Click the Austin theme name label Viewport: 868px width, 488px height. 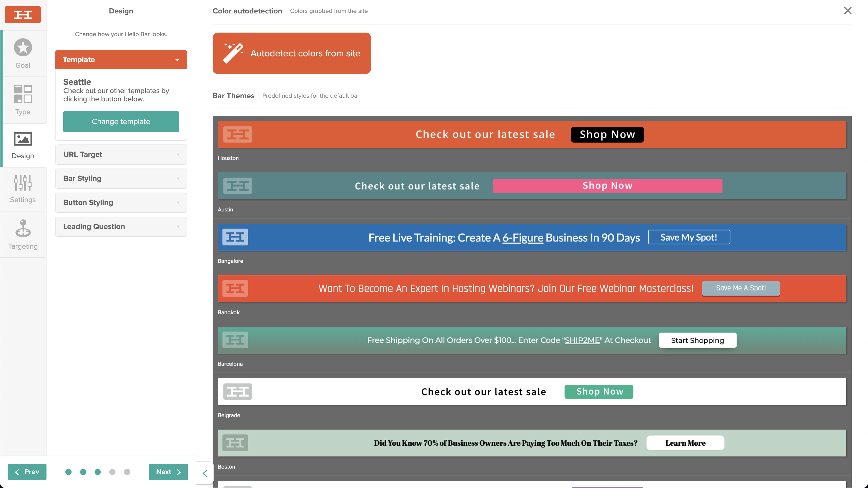click(226, 209)
